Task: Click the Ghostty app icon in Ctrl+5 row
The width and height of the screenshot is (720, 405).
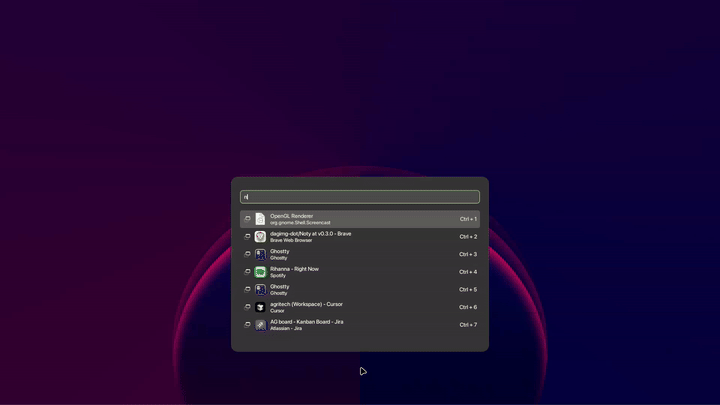Action: click(260, 289)
